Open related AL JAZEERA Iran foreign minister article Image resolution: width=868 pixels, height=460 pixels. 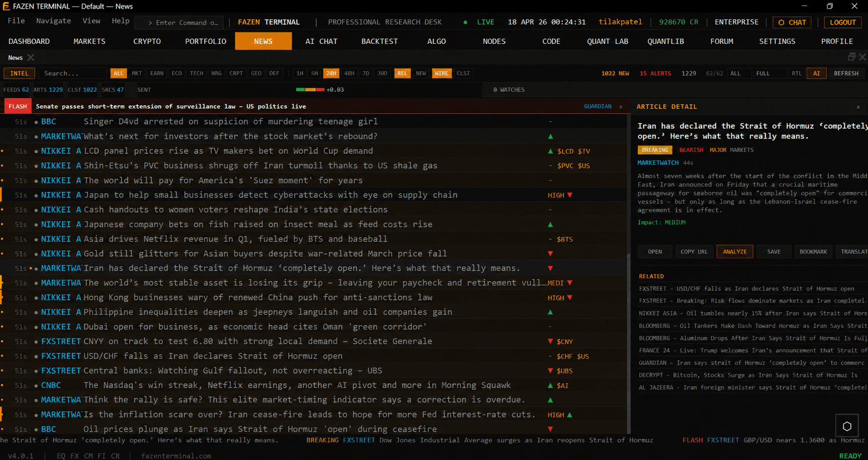(x=753, y=387)
